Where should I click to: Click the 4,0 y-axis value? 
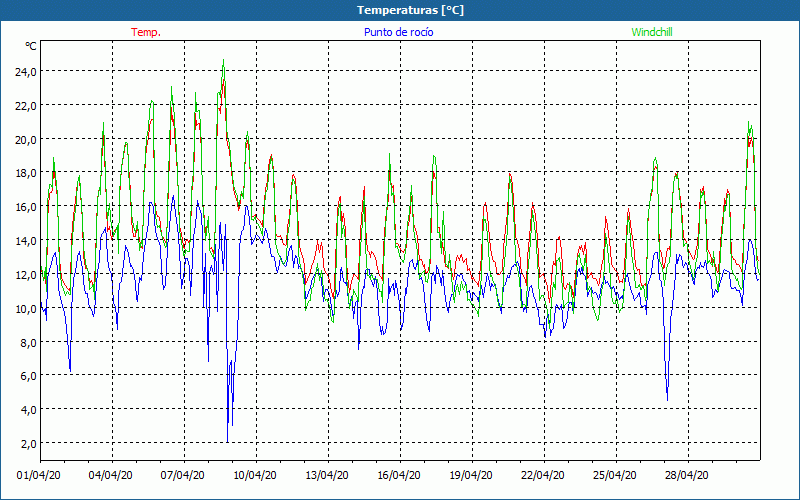point(28,410)
